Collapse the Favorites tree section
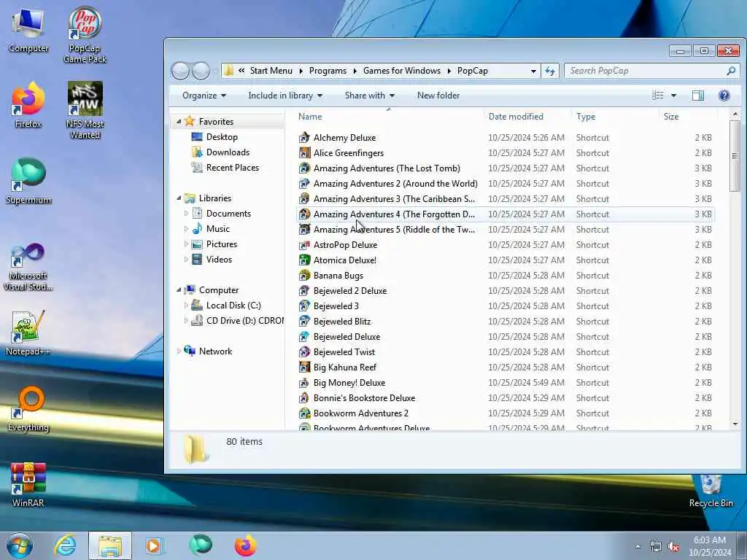 tap(179, 122)
